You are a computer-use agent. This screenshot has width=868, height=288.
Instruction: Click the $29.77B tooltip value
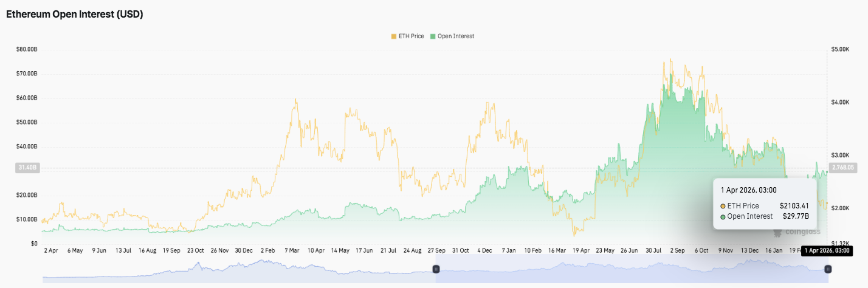796,216
